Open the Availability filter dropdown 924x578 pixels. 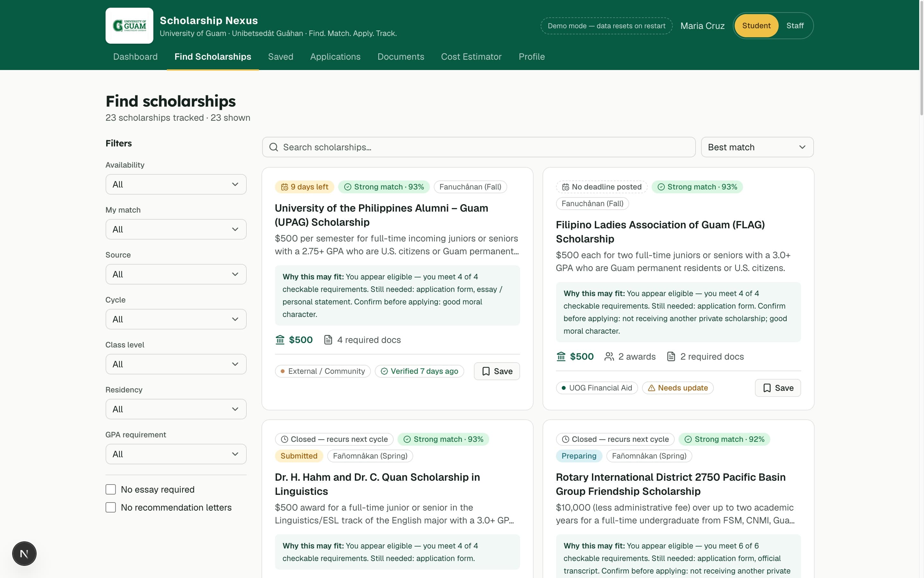point(176,184)
